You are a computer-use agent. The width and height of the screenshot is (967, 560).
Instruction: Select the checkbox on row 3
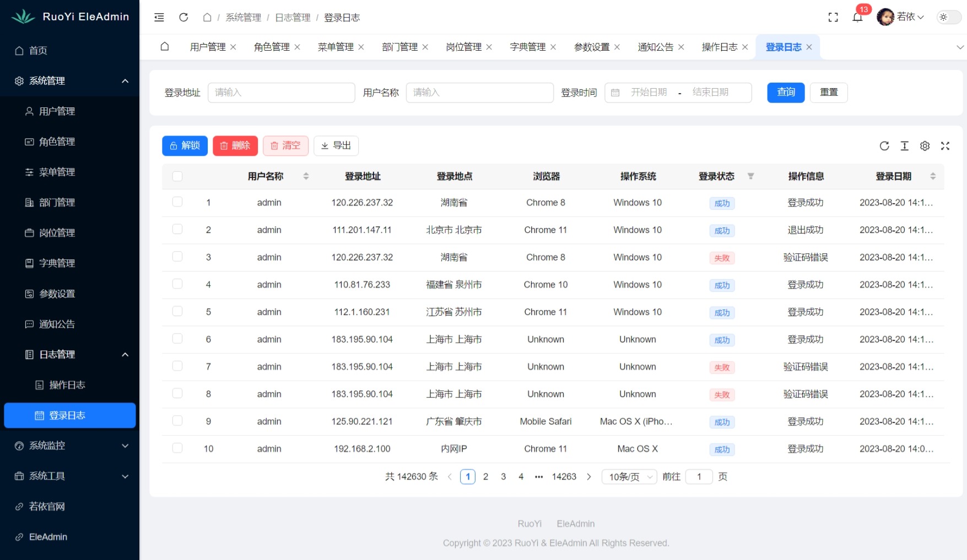coord(177,256)
